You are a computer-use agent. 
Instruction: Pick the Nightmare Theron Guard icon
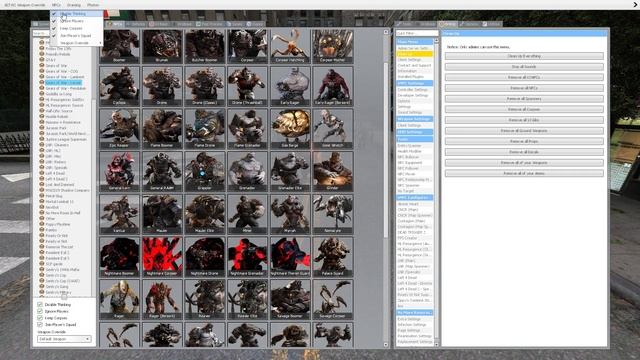coord(290,257)
